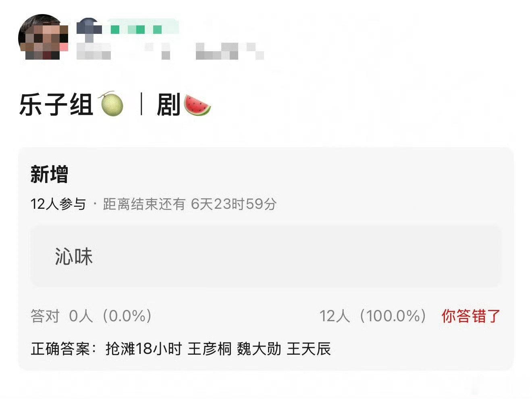Viewport: 532px width, 399px height.
Task: Select the 乐子组 title text
Action: pyautogui.click(x=56, y=104)
